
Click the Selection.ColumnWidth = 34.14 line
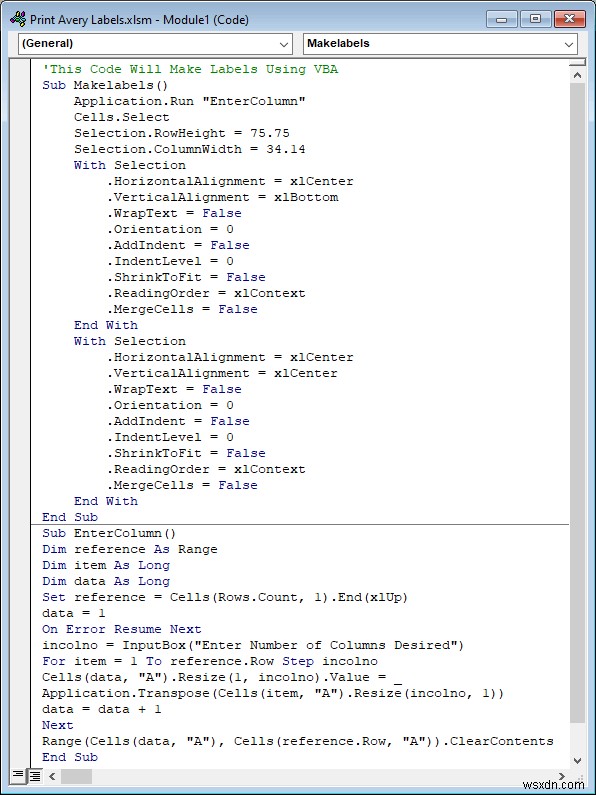(190, 149)
